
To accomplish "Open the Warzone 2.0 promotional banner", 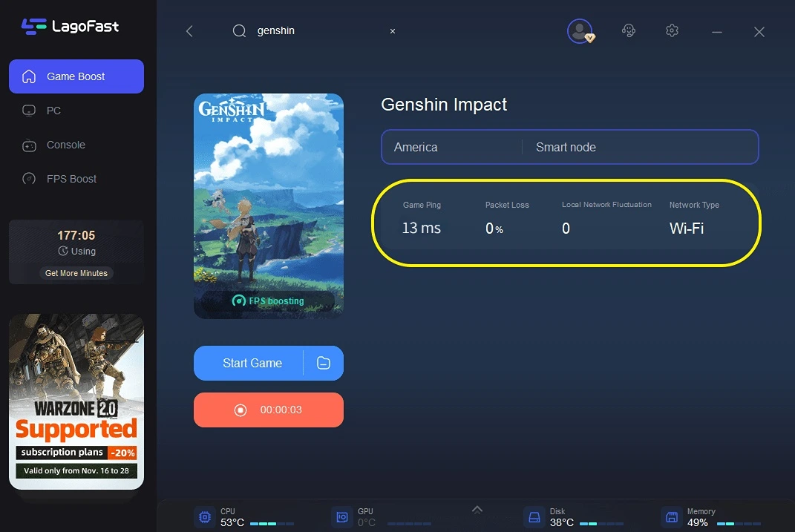I will point(76,401).
